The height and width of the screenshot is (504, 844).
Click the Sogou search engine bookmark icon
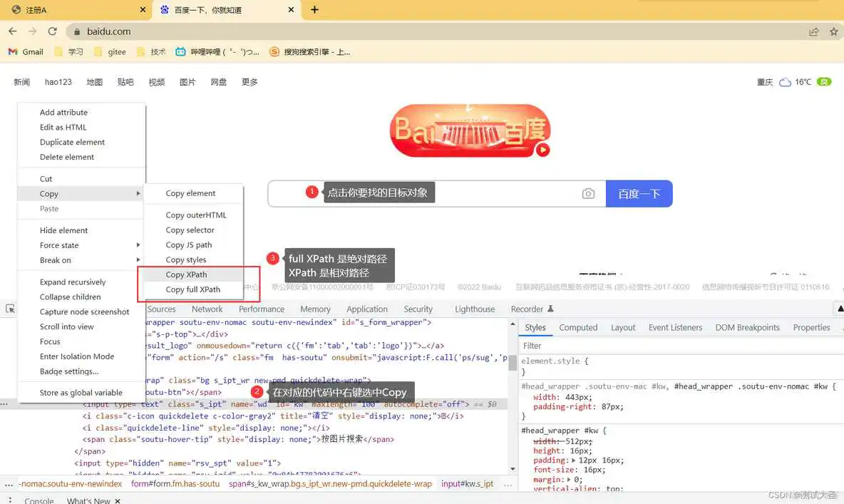(274, 51)
